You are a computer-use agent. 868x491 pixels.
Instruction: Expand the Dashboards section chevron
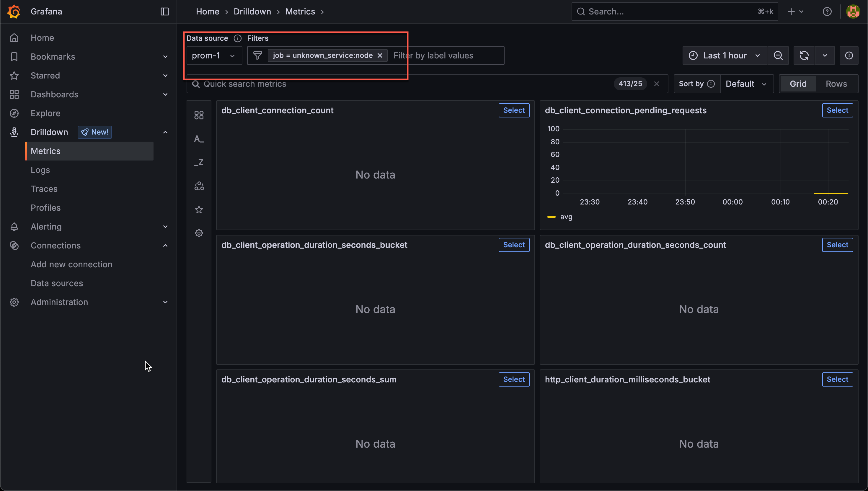tap(165, 94)
